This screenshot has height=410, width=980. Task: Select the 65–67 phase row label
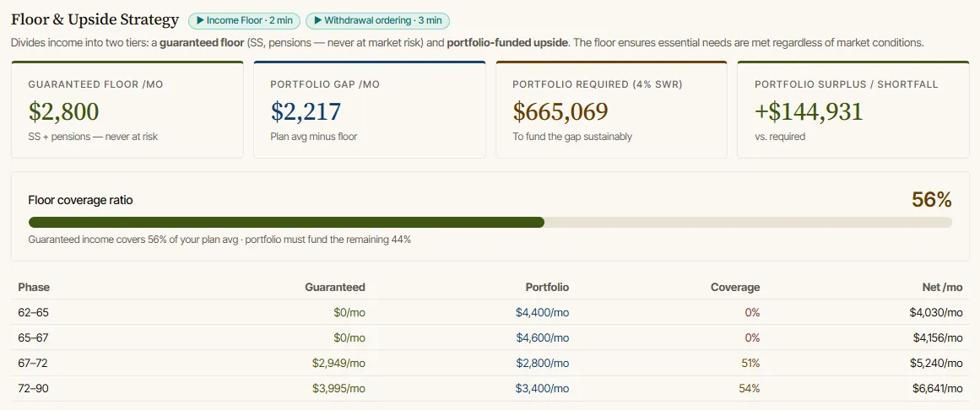[33, 337]
